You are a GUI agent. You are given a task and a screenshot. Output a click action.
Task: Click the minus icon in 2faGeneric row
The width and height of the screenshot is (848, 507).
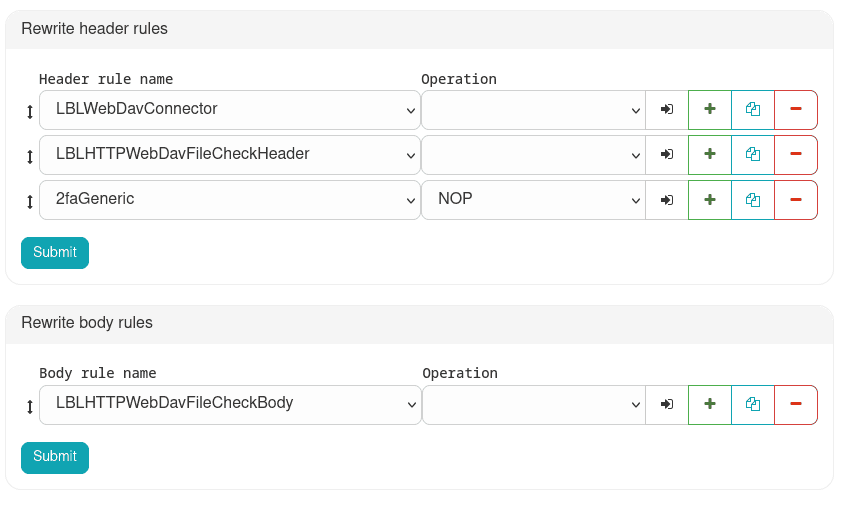pos(796,200)
